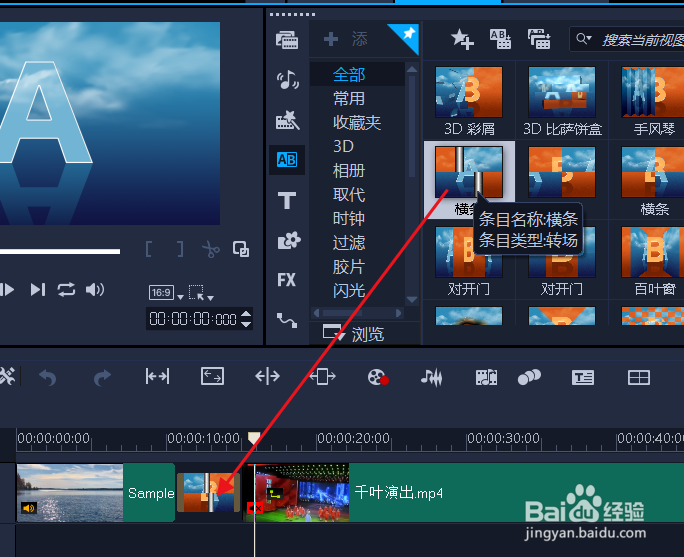Click the preview scrubber progress bar

pos(60,251)
